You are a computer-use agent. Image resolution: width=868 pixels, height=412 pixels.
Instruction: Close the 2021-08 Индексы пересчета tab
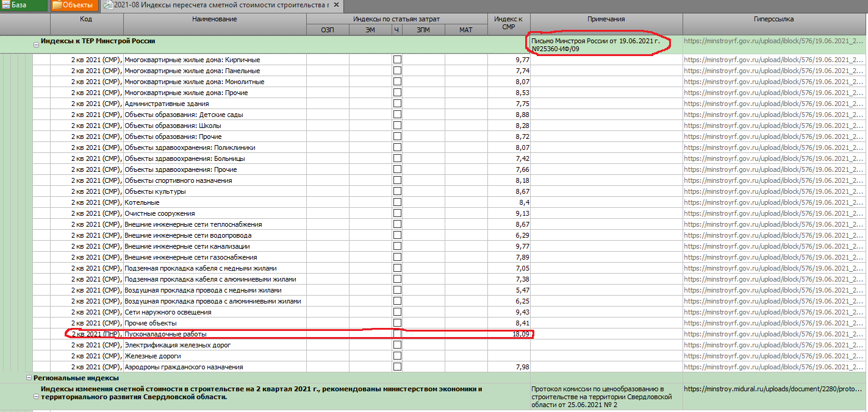point(335,5)
